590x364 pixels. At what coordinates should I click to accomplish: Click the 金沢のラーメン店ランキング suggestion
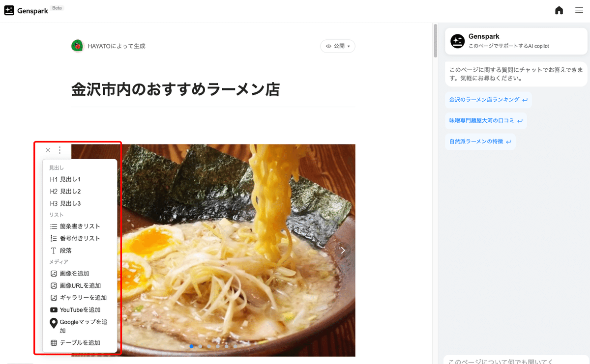pyautogui.click(x=488, y=100)
